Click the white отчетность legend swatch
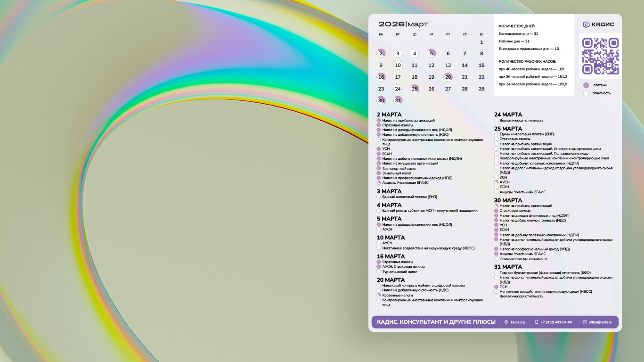The image size is (644, 362). pyautogui.click(x=586, y=93)
